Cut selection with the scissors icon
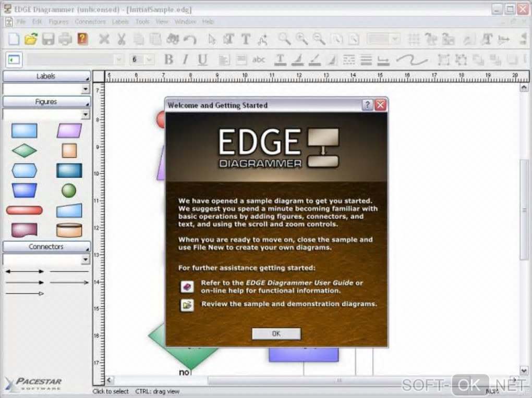This screenshot has height=398, width=532. (x=121, y=39)
